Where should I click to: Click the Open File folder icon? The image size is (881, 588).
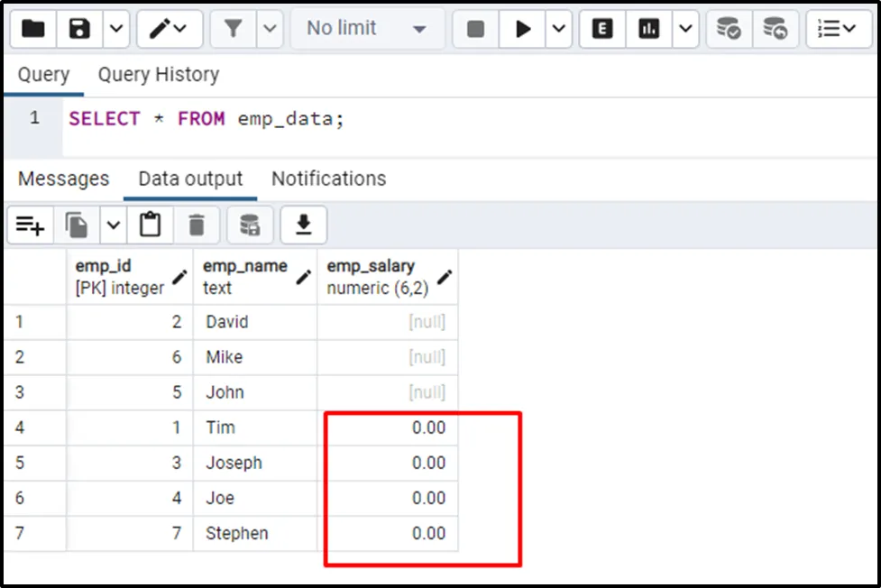click(x=33, y=29)
